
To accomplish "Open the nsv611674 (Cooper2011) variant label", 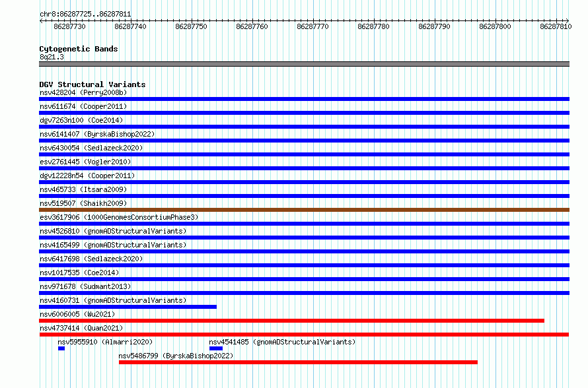I will 83,106.
